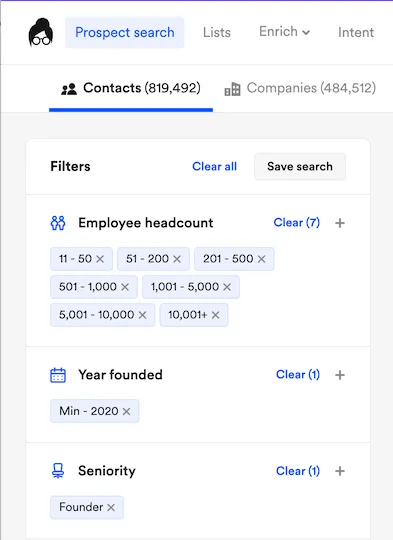Remove the 1,001 - 5,000 headcount chip
This screenshot has width=393, height=540.
pos(227,287)
